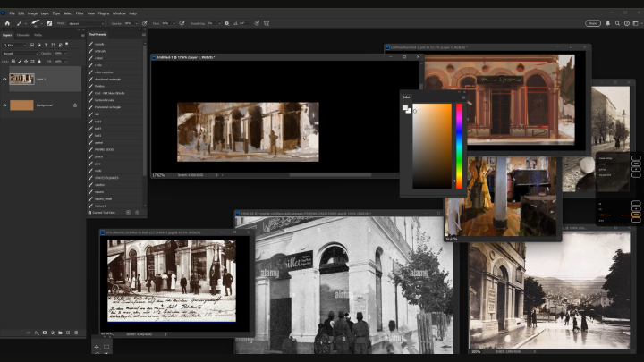Toggle the brush settings panel icon
The height and width of the screenshot is (362, 644).
49,23
